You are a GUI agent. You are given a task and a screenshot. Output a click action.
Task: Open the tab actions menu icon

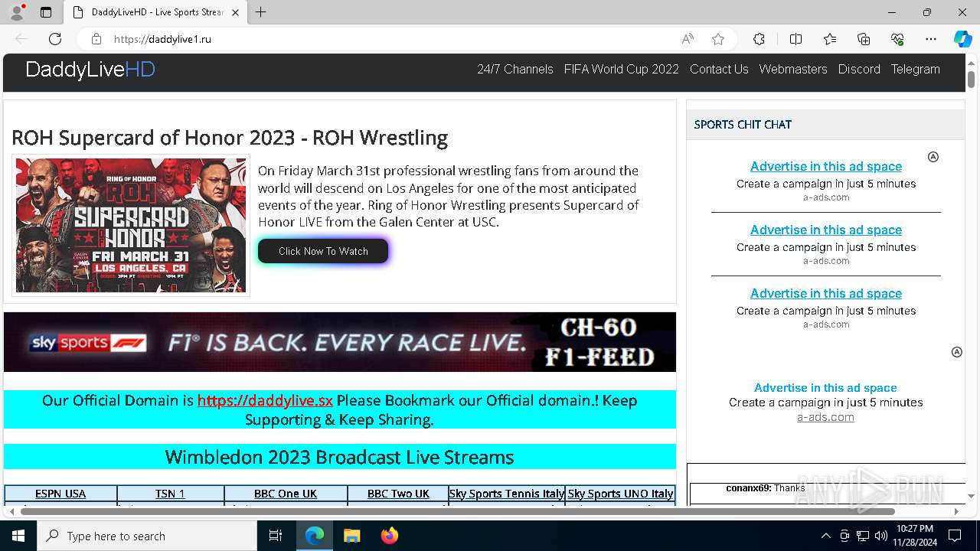click(x=46, y=12)
